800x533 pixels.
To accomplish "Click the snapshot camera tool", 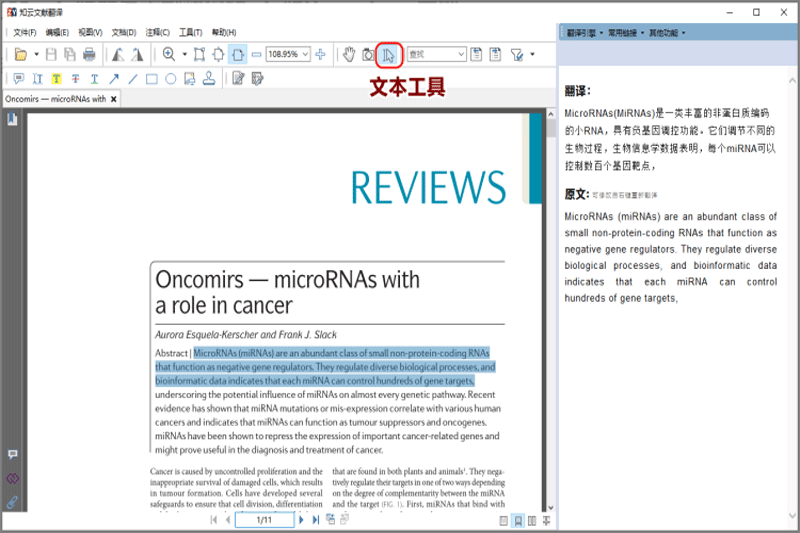I will coord(368,55).
